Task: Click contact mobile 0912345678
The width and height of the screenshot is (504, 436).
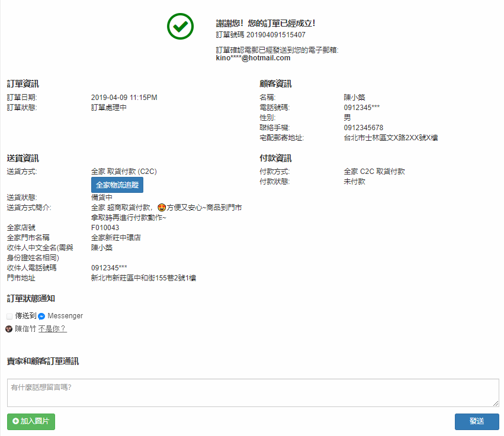Action: pos(364,127)
